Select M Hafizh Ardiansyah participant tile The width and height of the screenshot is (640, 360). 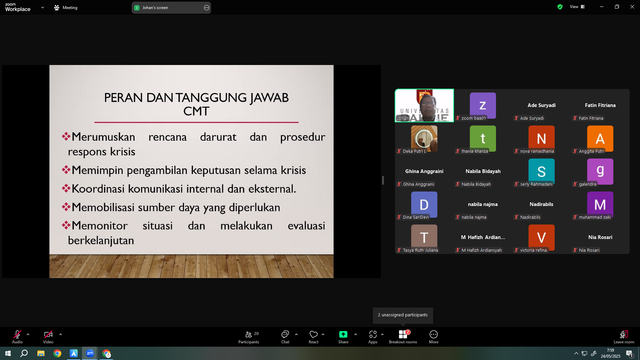pyautogui.click(x=483, y=238)
